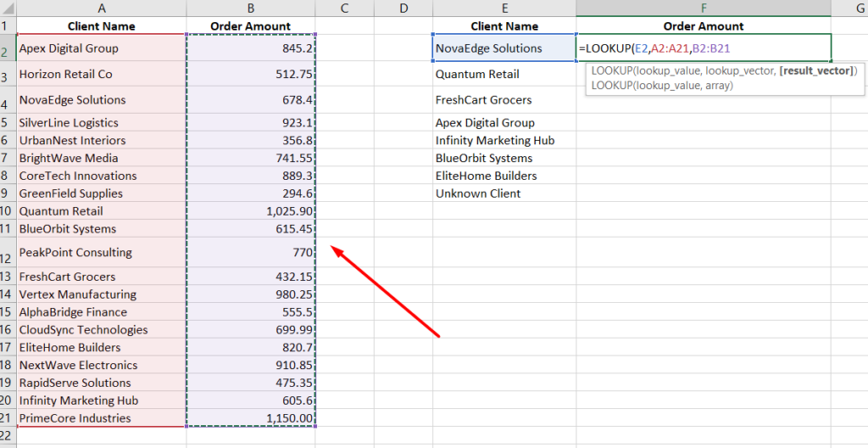Select order amount 889.3

(251, 176)
